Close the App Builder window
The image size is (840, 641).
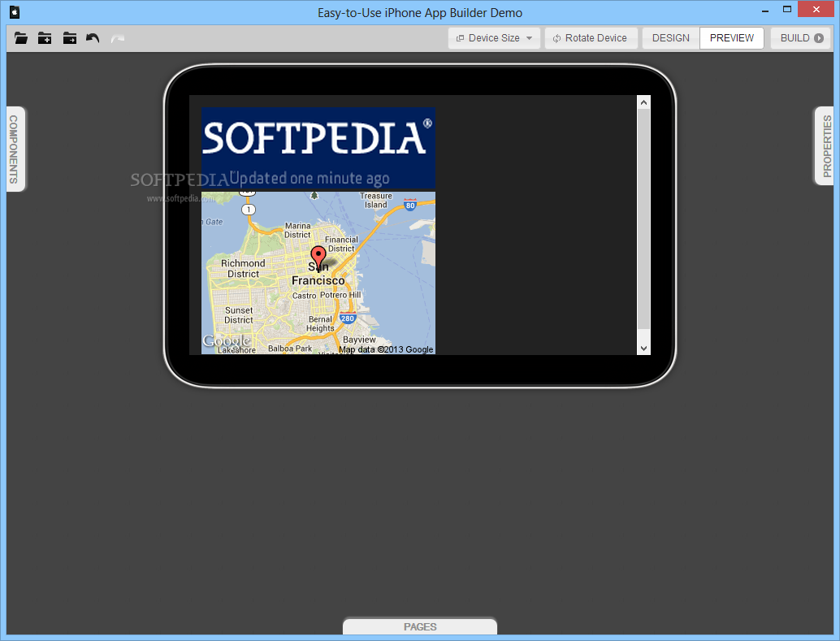point(816,10)
